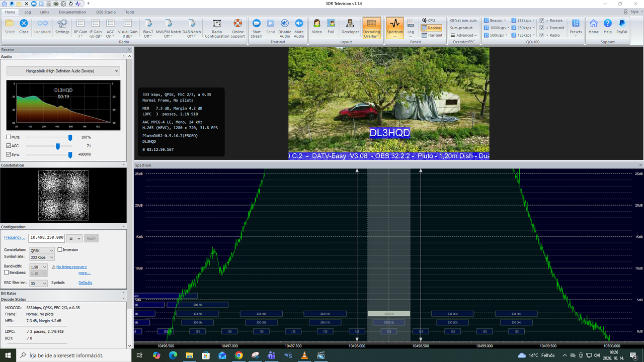The width and height of the screenshot is (644, 362).
Task: Open the Symbol rate dropdown
Action: pyautogui.click(x=42, y=257)
